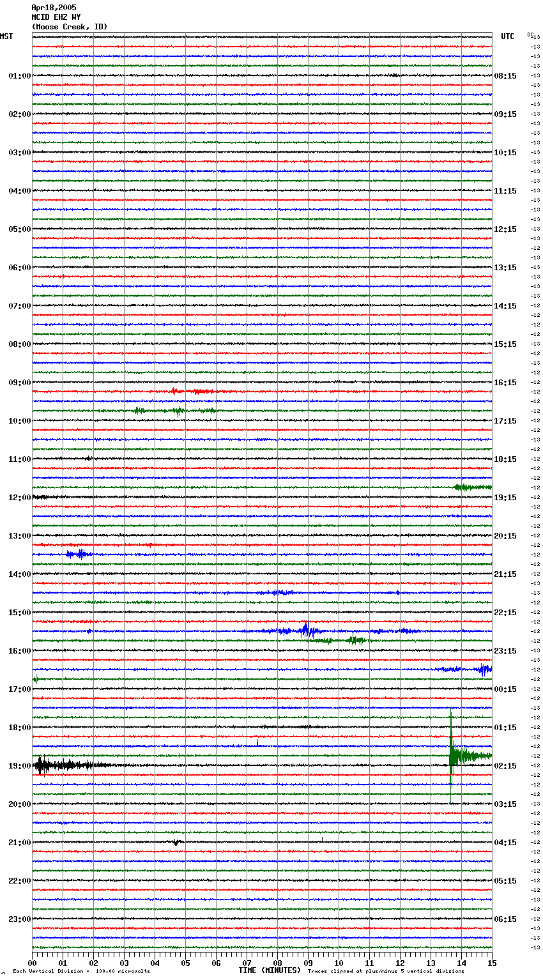Viewport: 543px width, 980px height.
Task: Click minute 08 on the time axis
Action: click(278, 963)
